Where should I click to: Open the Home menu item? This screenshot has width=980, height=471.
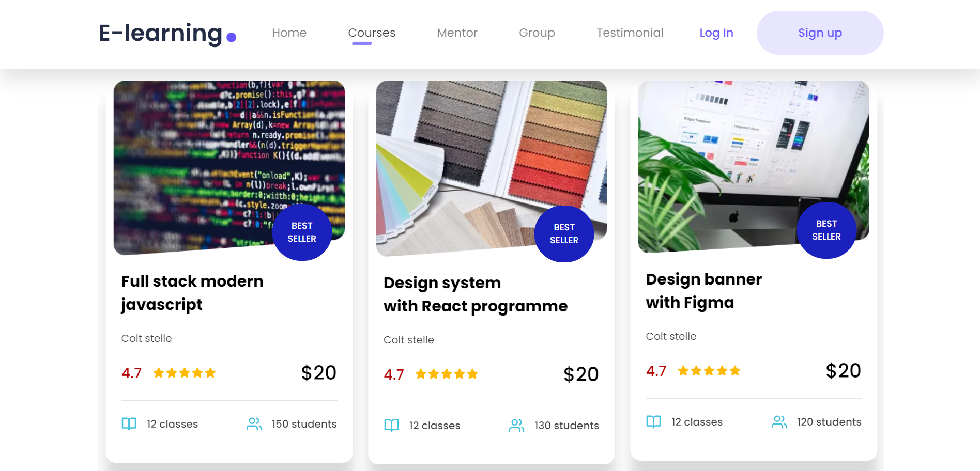289,33
